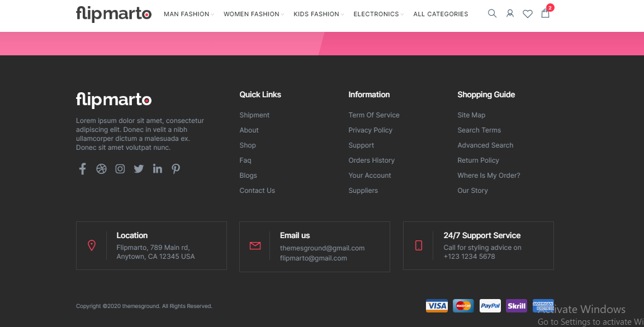This screenshot has width=644, height=327.
Task: Select ALL CATEGORIES in the navigation
Action: (x=441, y=14)
